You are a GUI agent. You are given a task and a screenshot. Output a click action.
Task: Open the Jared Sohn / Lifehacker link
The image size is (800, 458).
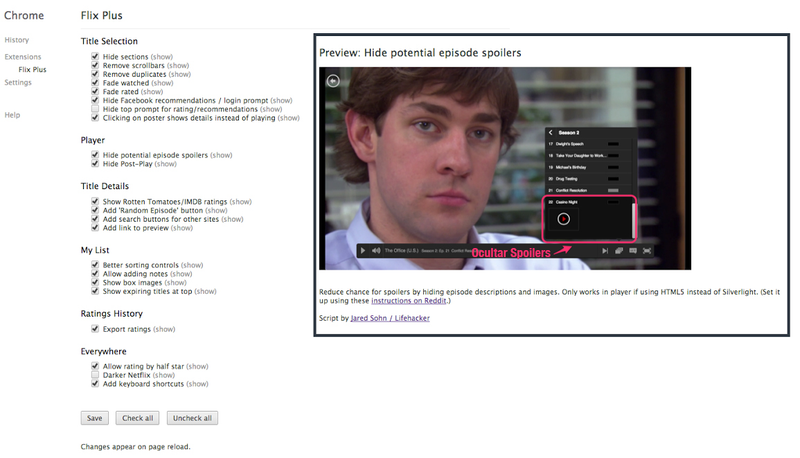click(x=390, y=318)
